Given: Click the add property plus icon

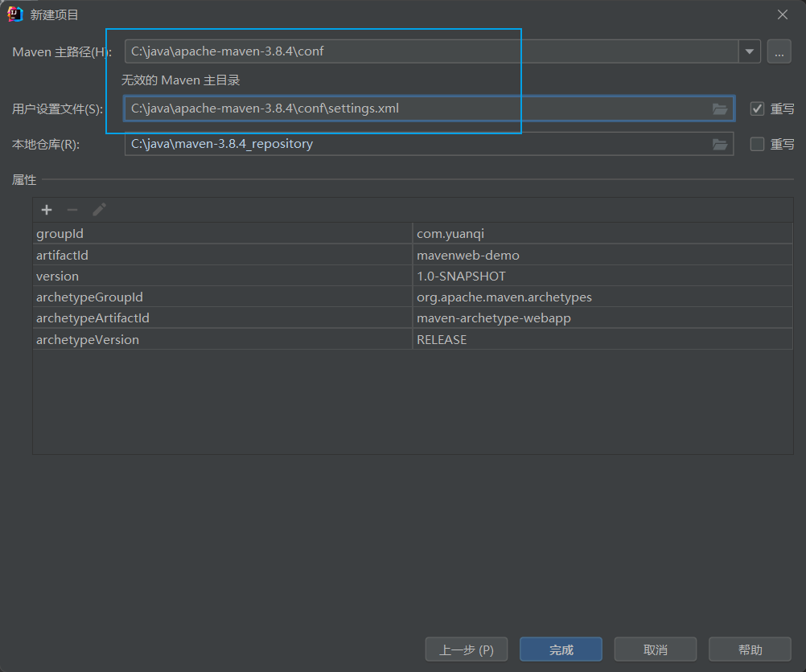Looking at the screenshot, I should [x=47, y=210].
